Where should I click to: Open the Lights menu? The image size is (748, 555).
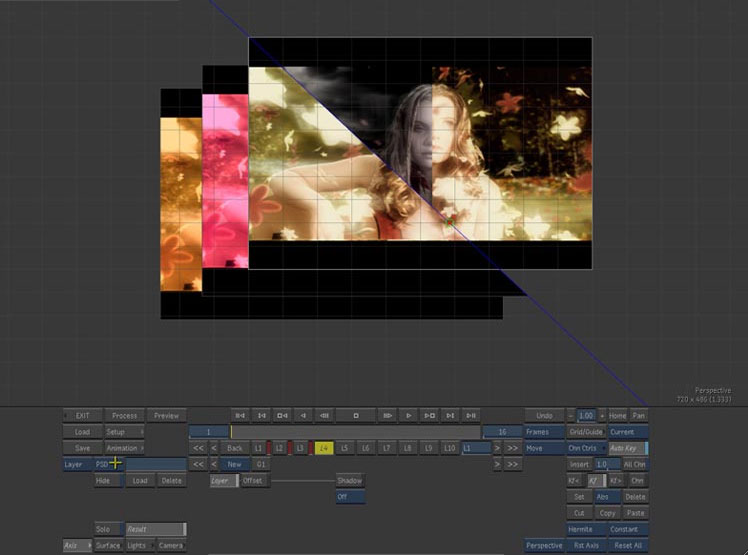139,545
